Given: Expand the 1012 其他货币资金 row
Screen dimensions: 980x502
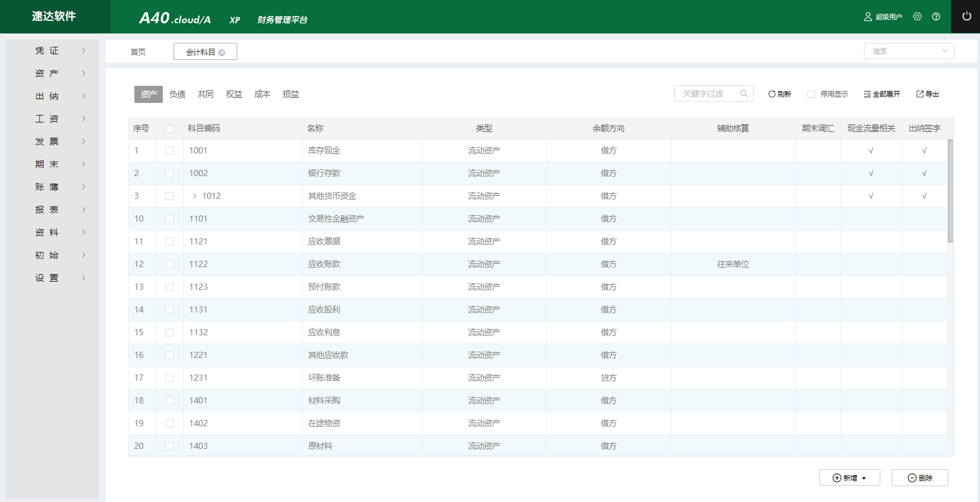Looking at the screenshot, I should click(x=194, y=196).
